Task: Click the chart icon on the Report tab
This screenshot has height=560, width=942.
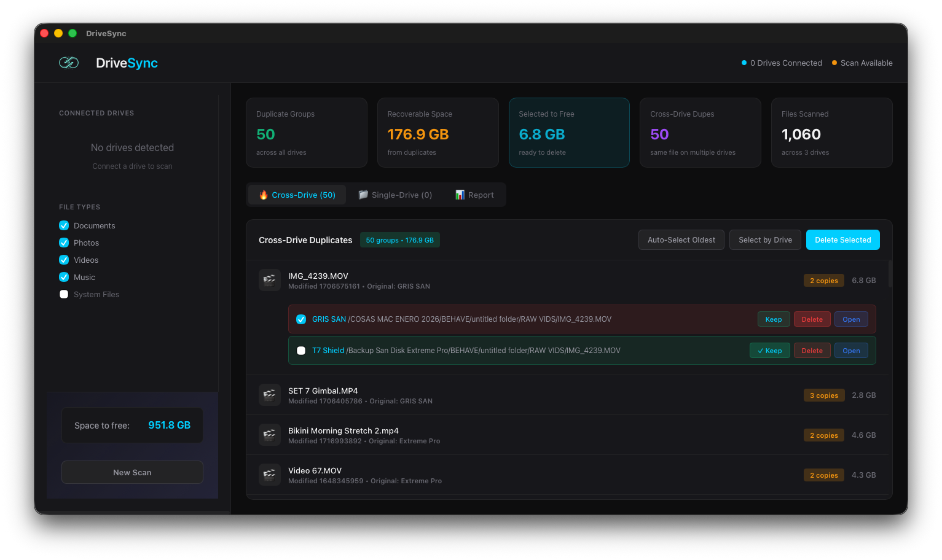Action: [460, 195]
